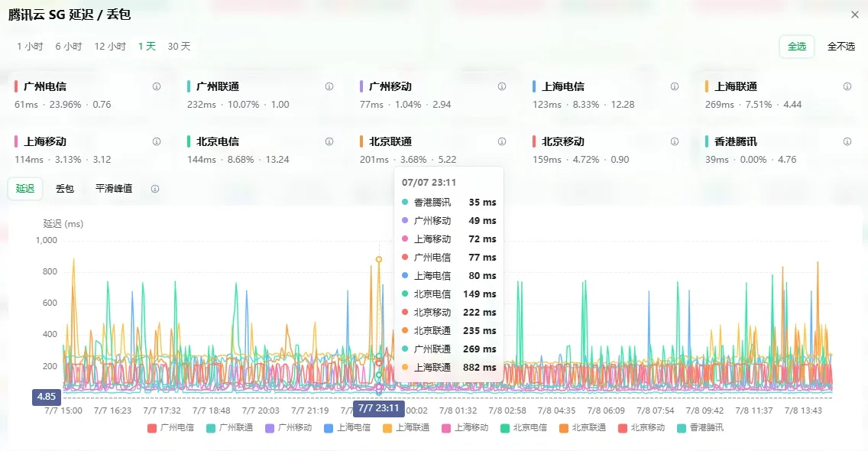Toggle 上海电信 series in chart legend

pyautogui.click(x=348, y=428)
